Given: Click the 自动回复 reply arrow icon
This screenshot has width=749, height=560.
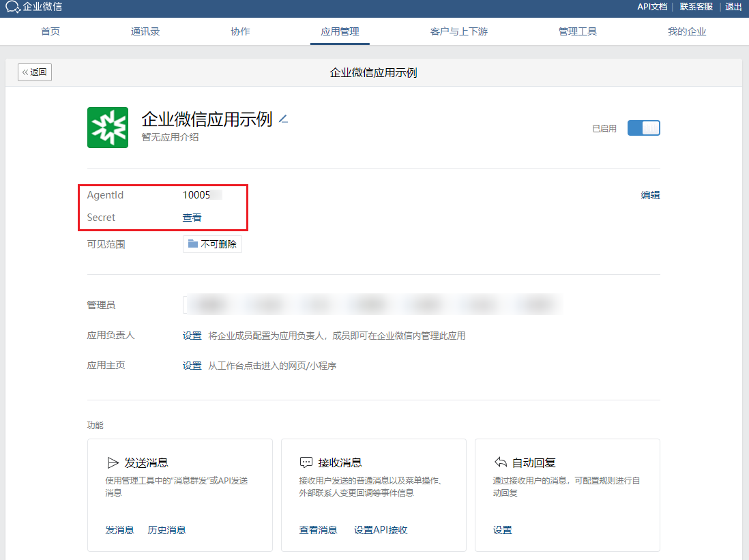Looking at the screenshot, I should [x=500, y=462].
